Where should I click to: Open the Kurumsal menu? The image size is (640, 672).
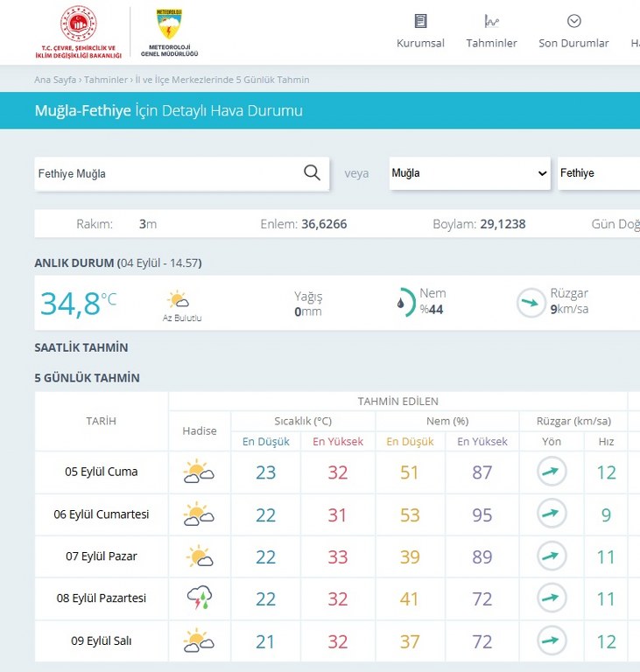[x=420, y=31]
